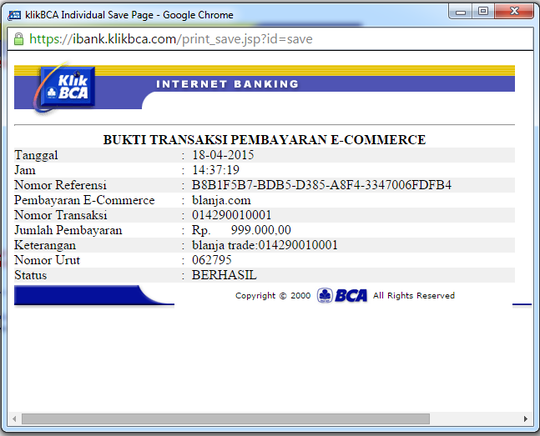The width and height of the screenshot is (540, 436).
Task: Click the status value BERHASIL
Action: click(x=224, y=275)
